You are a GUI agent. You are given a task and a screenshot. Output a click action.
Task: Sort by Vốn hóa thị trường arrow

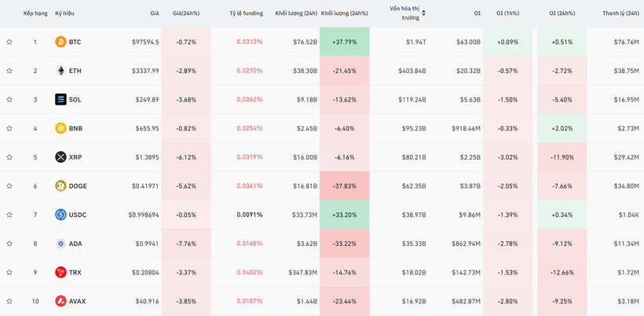pyautogui.click(x=424, y=13)
